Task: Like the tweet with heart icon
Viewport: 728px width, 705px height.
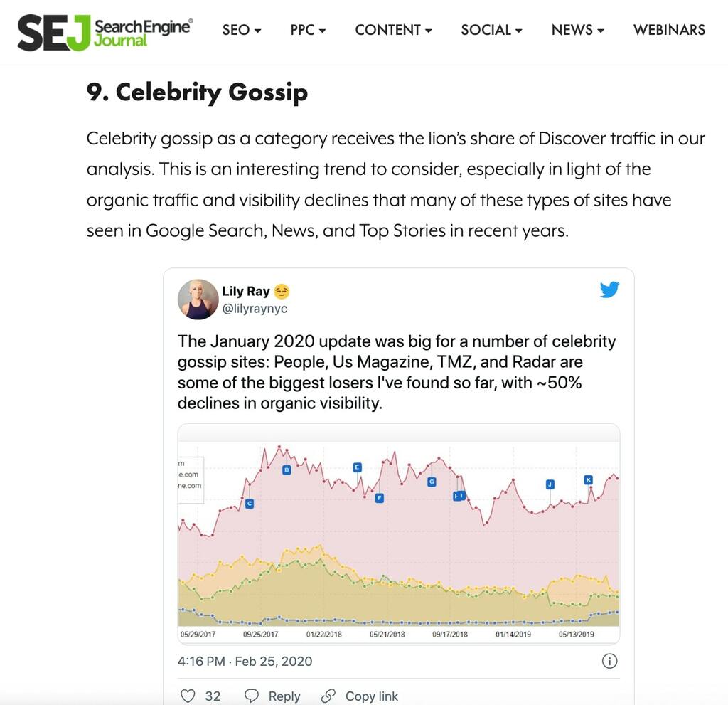Action: click(188, 696)
